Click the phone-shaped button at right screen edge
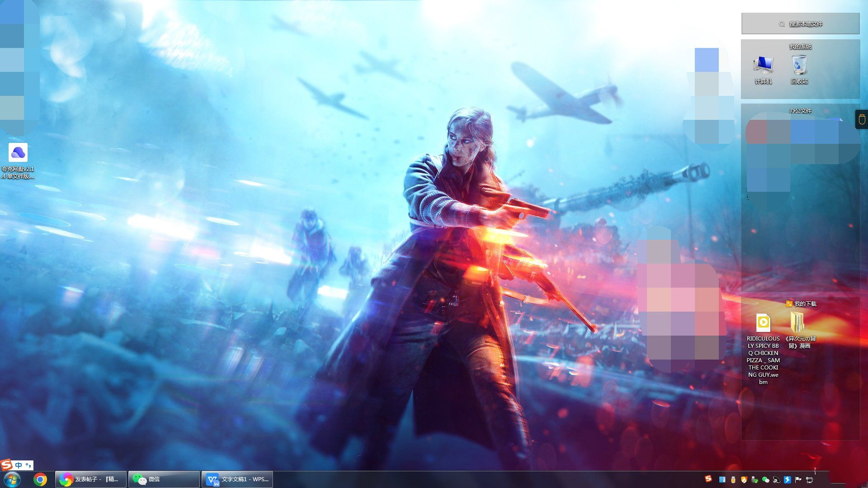Image resolution: width=868 pixels, height=488 pixels. click(x=862, y=119)
